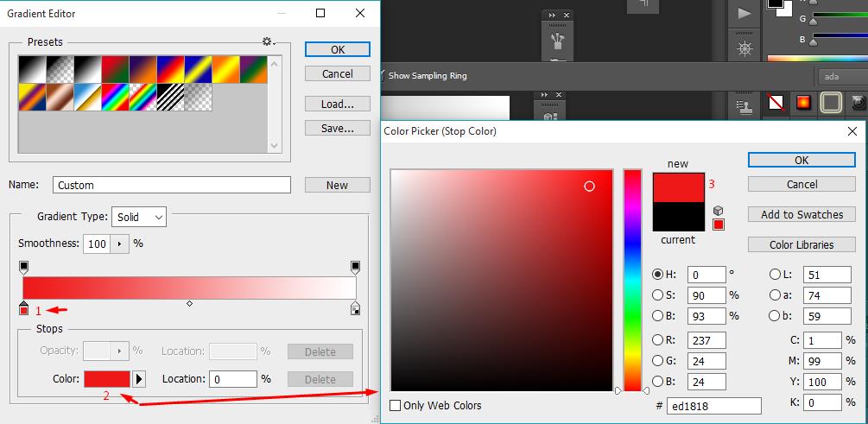Click OK in the Color Picker

[x=801, y=160]
